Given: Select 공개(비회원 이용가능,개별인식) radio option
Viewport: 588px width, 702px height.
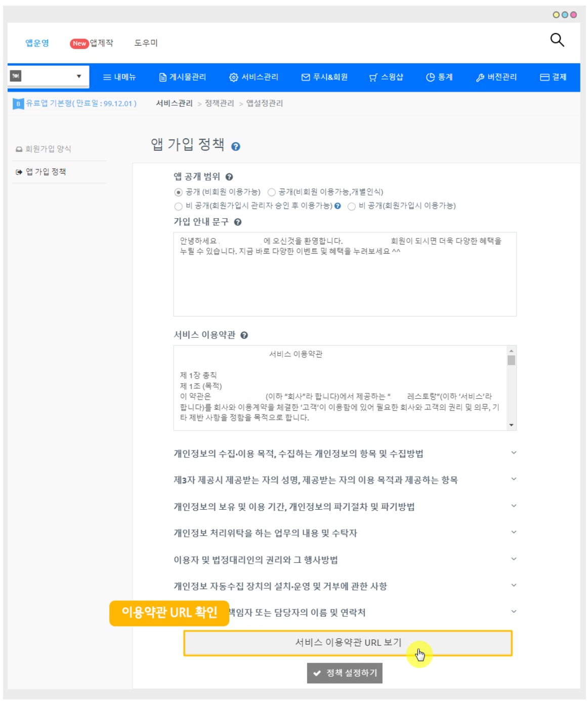Looking at the screenshot, I should coord(272,192).
